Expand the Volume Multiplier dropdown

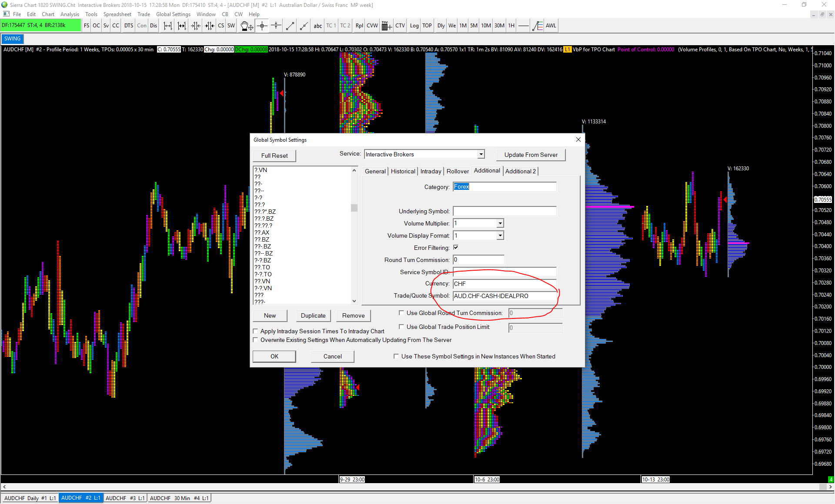(x=500, y=223)
